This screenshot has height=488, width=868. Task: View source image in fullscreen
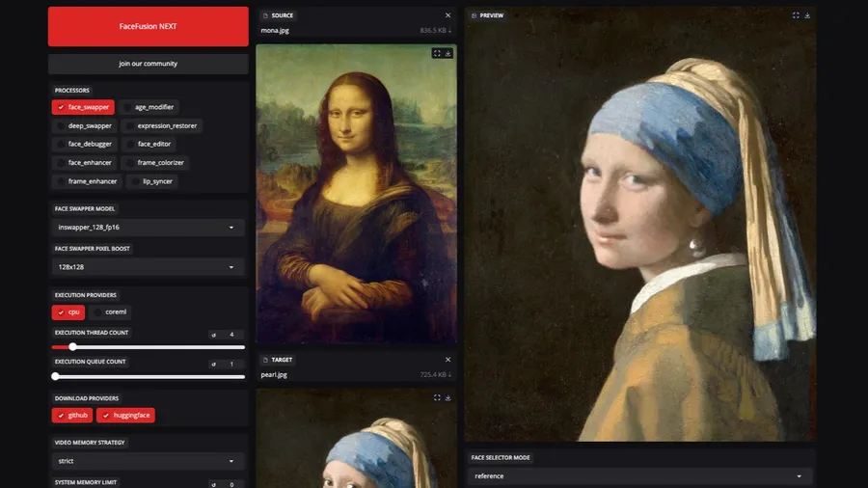(437, 54)
